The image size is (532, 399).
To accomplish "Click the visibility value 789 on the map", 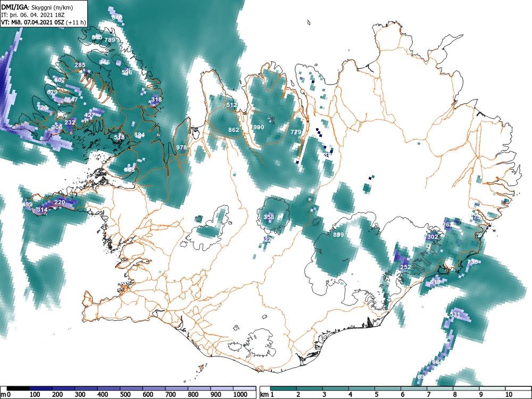I will point(110,40).
